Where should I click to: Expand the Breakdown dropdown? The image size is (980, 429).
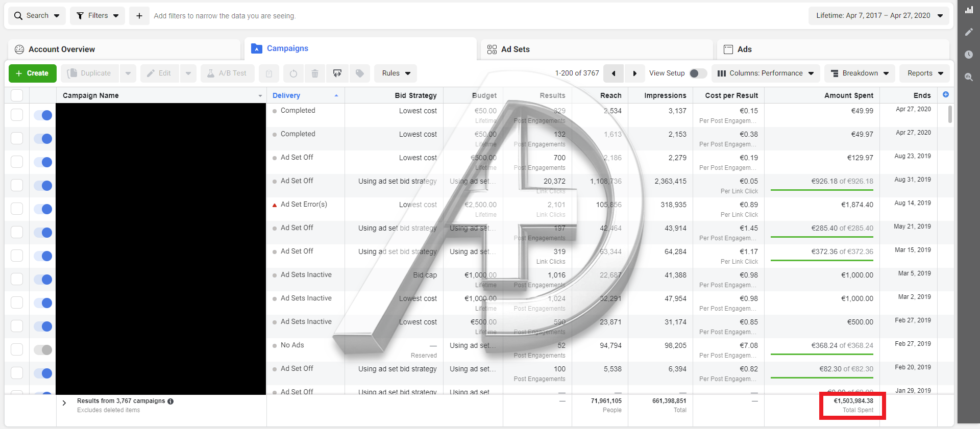tap(860, 73)
